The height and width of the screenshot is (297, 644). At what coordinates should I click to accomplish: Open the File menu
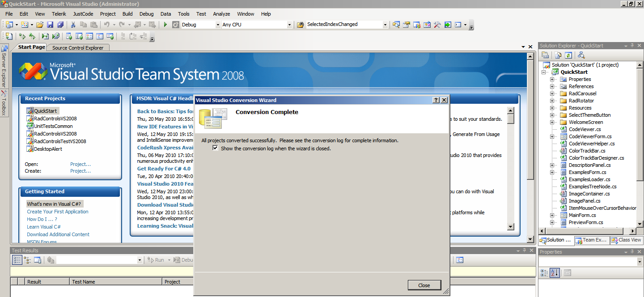tap(9, 14)
